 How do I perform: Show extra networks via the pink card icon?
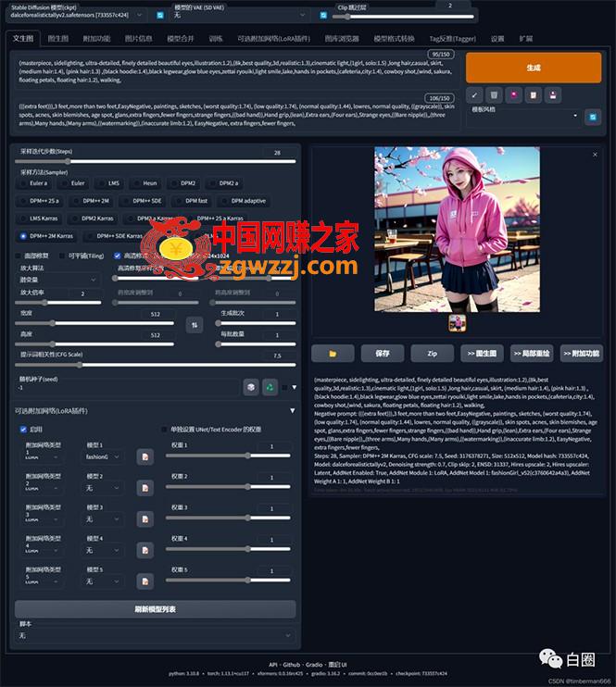coord(514,95)
